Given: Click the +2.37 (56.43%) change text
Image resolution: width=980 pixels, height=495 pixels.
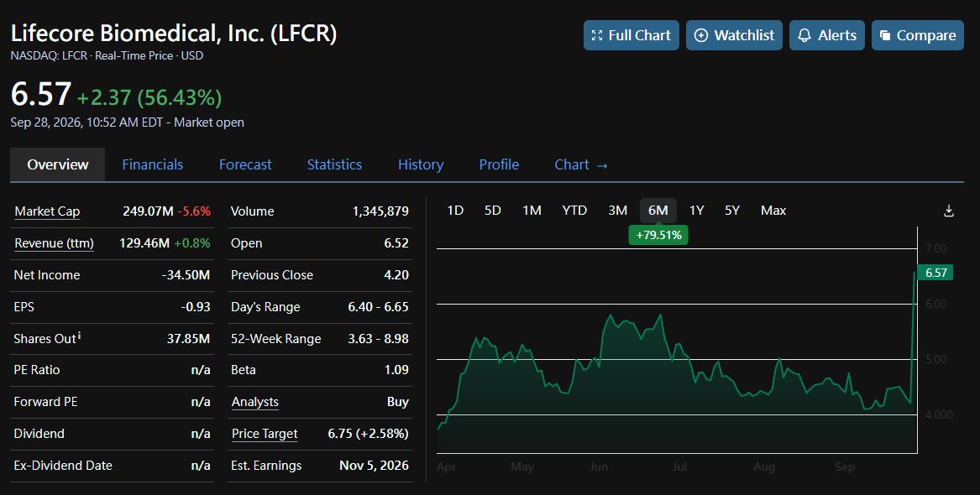Looking at the screenshot, I should coord(149,97).
